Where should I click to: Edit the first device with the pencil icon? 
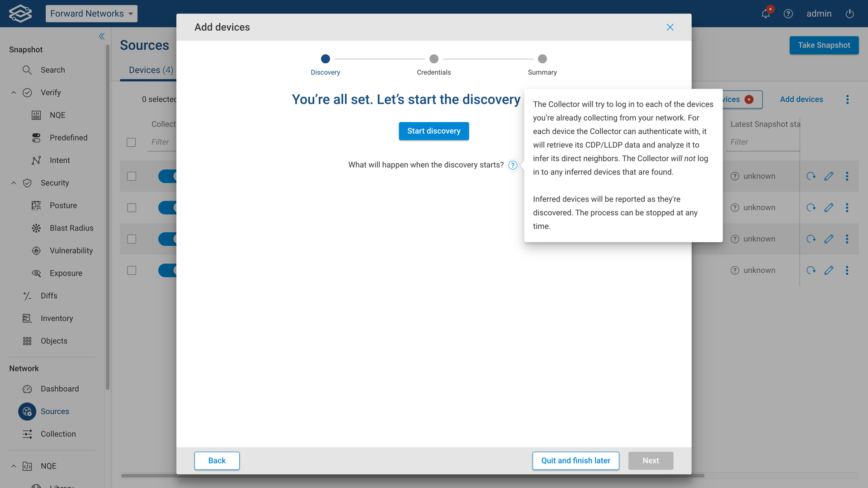click(830, 176)
